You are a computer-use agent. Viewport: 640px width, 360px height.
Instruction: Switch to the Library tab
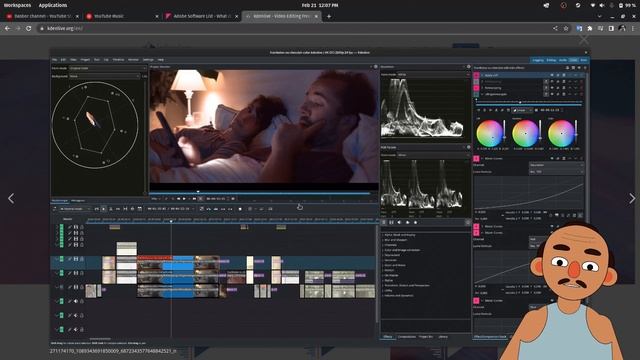tap(443, 337)
